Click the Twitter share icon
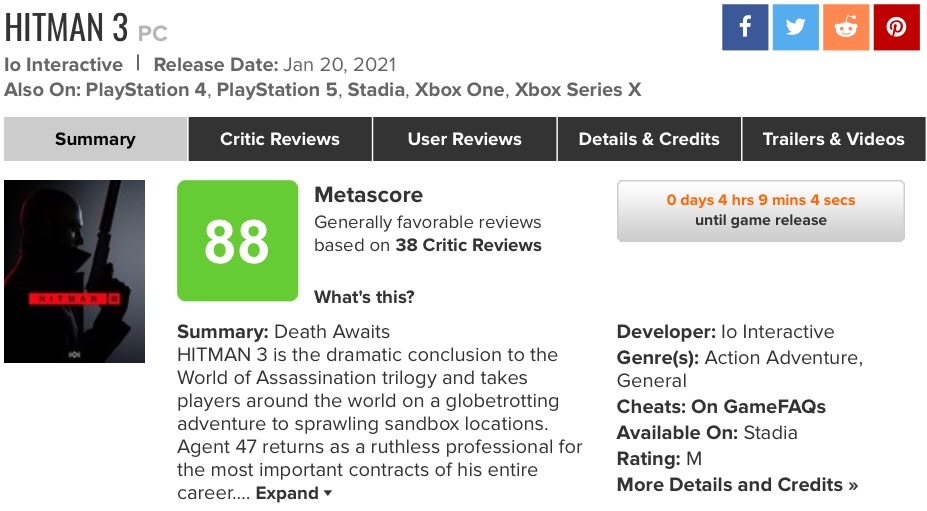 pos(796,27)
